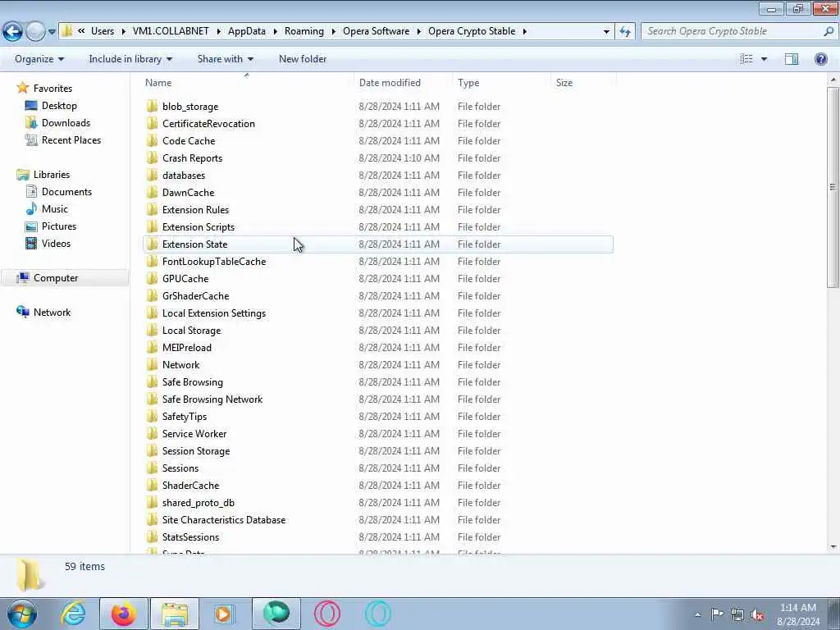The image size is (840, 630).
Task: Select the Local Storage folder icon
Action: [152, 330]
